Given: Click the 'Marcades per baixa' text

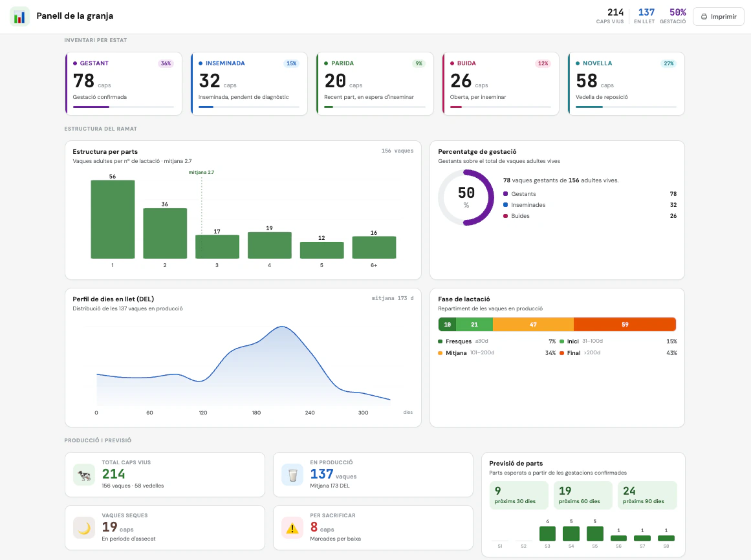Looking at the screenshot, I should pyautogui.click(x=335, y=539).
